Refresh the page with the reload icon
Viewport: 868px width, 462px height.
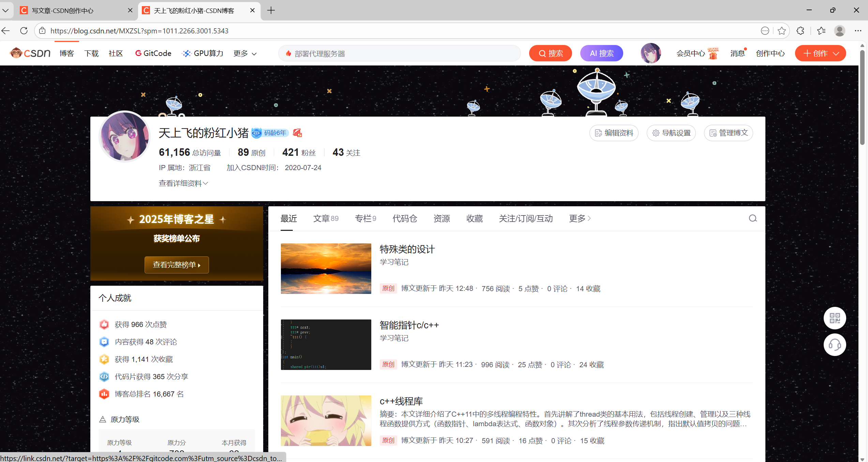pos(24,31)
